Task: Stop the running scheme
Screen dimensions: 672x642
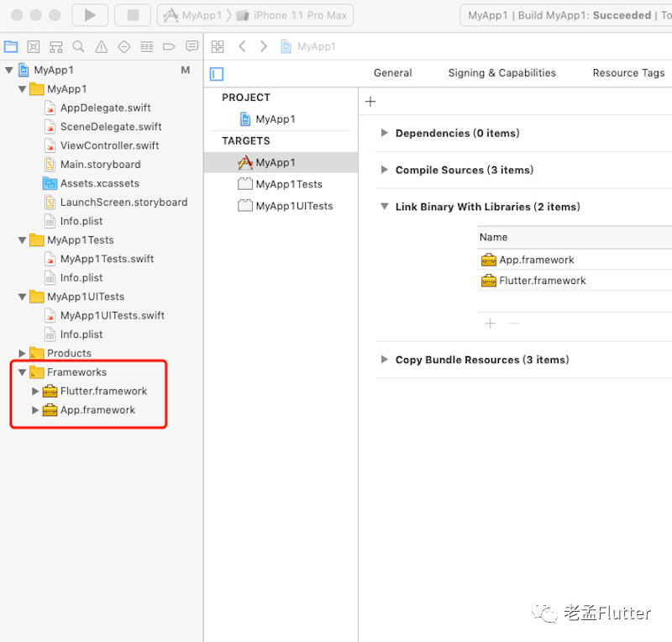Action: pyautogui.click(x=133, y=15)
